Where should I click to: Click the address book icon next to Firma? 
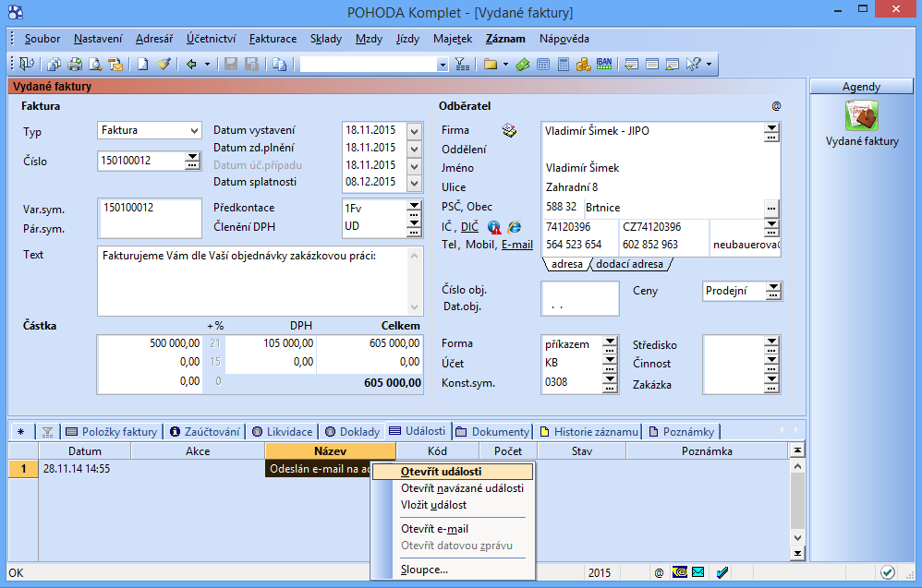point(509,130)
